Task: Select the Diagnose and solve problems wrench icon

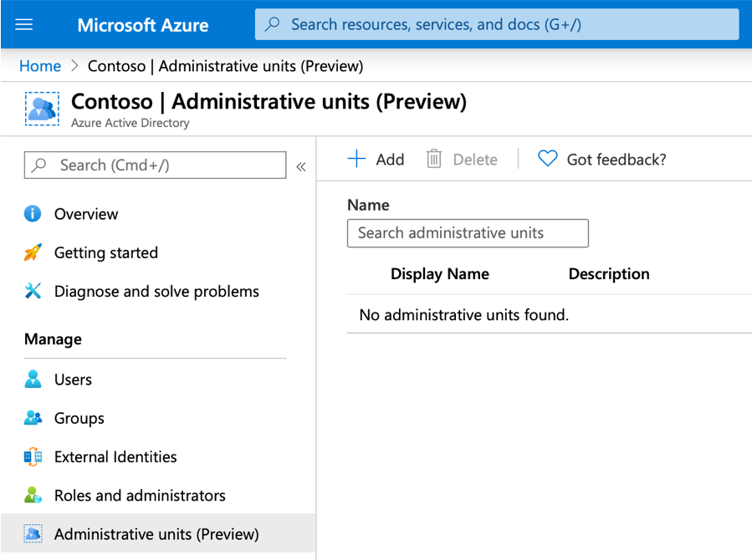Action: pyautogui.click(x=32, y=292)
